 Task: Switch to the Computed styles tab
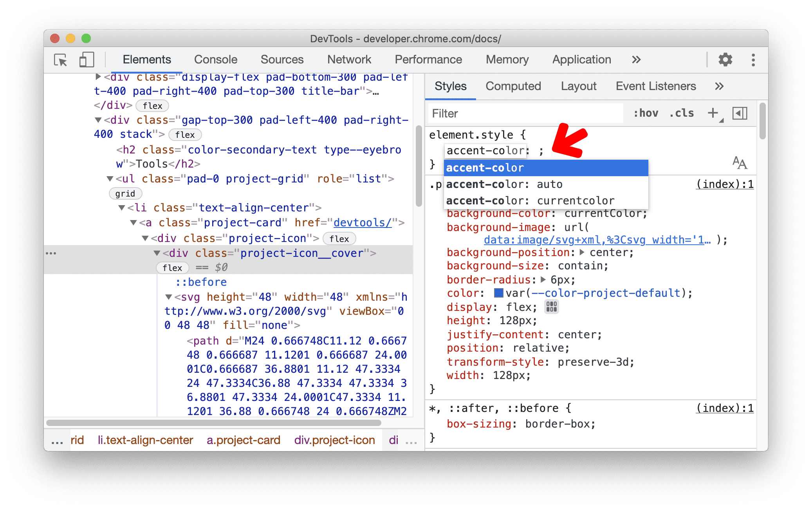[513, 86]
